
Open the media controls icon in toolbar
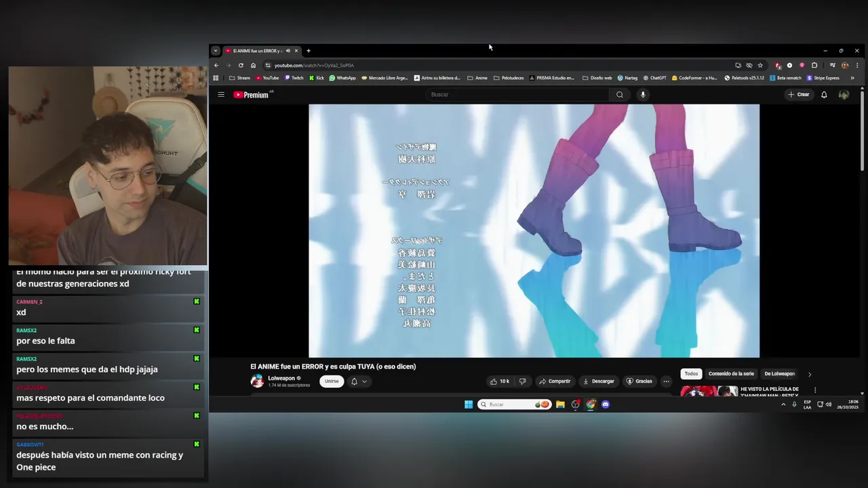tap(833, 65)
